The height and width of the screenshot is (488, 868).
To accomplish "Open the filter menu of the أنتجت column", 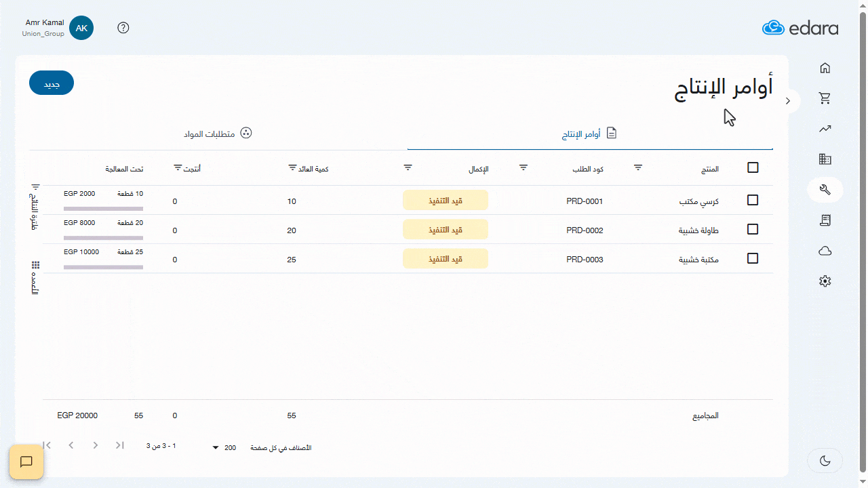I will 178,167.
